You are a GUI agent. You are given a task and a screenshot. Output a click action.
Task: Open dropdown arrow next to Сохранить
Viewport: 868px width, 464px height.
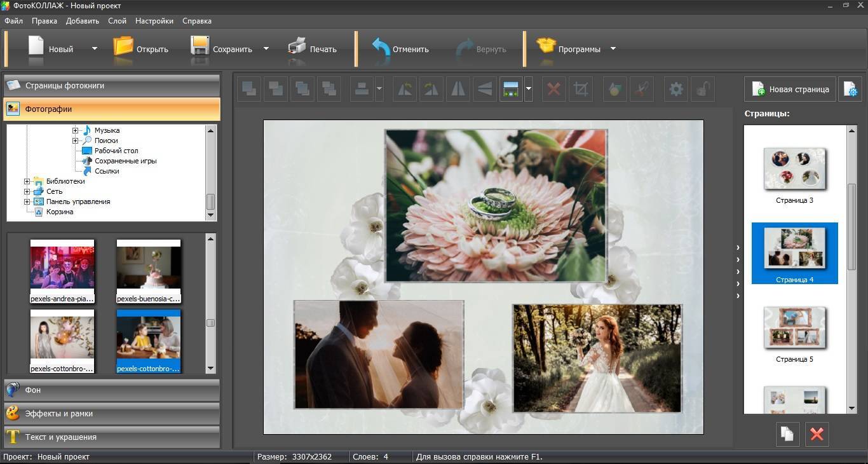pos(266,49)
